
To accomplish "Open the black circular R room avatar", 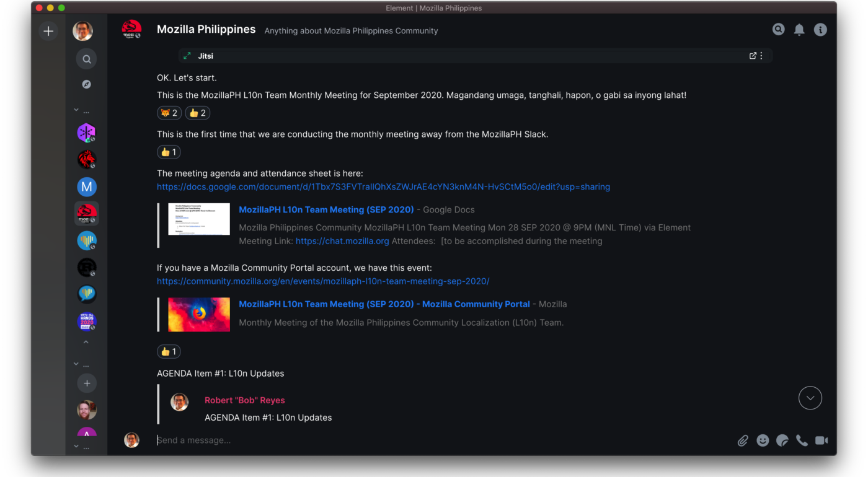I will [x=87, y=268].
